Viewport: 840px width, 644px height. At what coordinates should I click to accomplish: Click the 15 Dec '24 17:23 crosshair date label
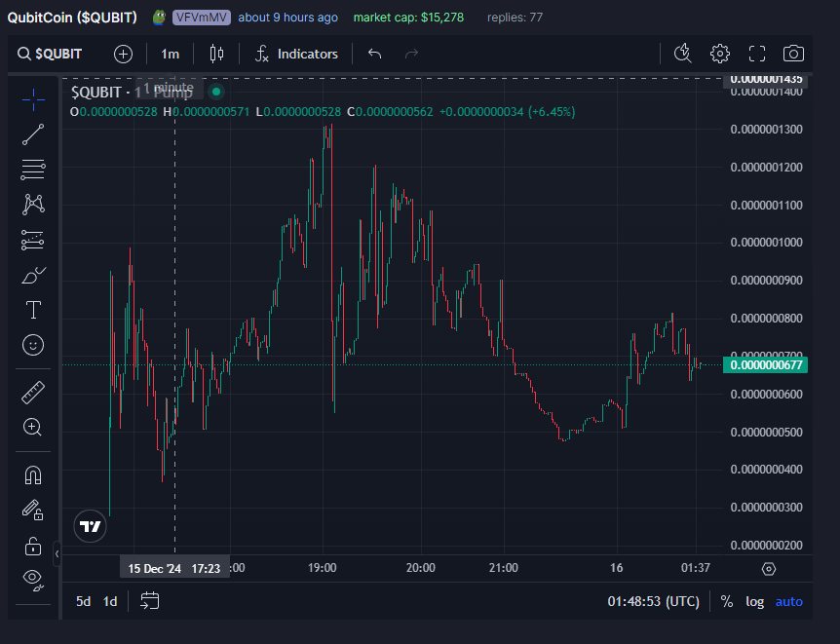tap(174, 568)
